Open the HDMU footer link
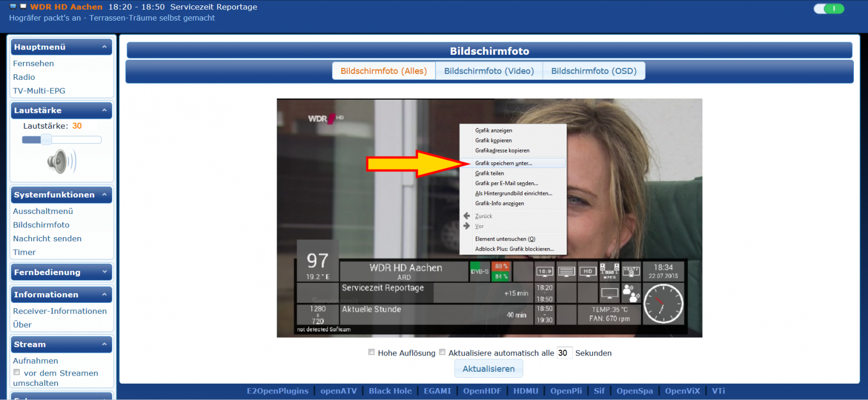 tap(526, 391)
